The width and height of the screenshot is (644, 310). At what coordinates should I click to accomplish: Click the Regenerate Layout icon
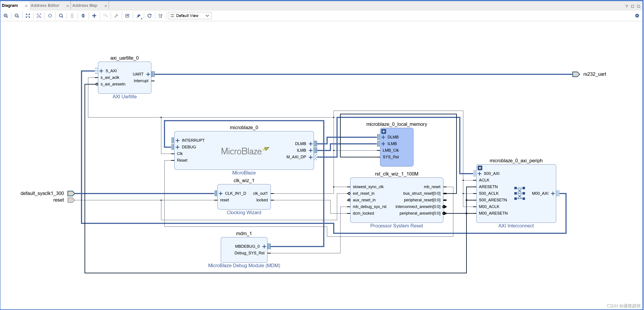point(150,16)
